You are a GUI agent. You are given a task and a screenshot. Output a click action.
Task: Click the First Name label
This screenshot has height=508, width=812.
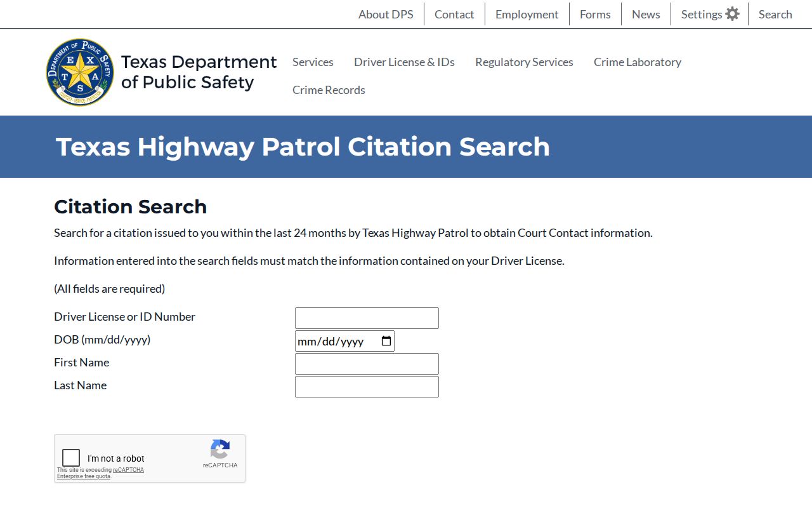point(81,362)
